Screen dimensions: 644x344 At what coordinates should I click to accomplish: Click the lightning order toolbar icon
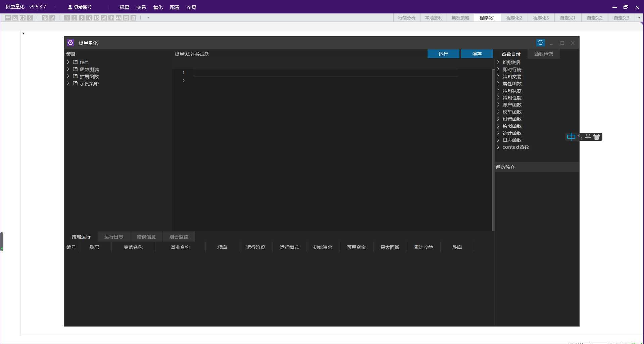click(x=30, y=18)
